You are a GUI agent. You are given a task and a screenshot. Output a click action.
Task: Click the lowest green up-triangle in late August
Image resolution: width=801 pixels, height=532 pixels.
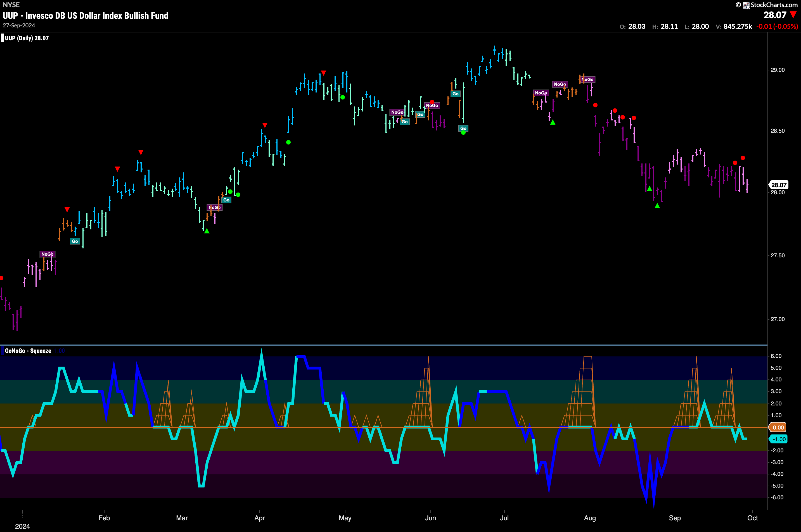click(657, 206)
